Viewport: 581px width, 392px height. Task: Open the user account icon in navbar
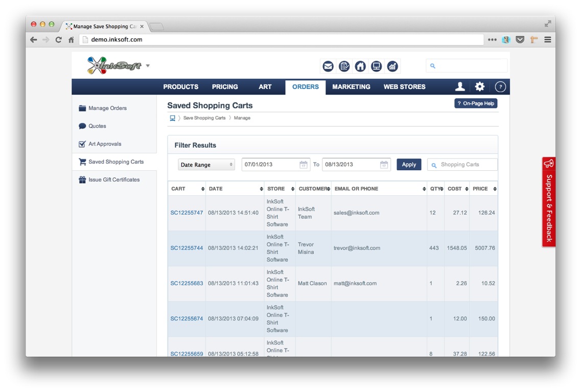coord(460,87)
